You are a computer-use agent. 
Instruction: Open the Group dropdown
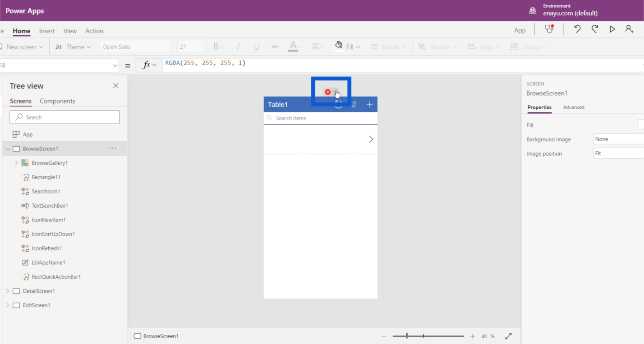528,47
